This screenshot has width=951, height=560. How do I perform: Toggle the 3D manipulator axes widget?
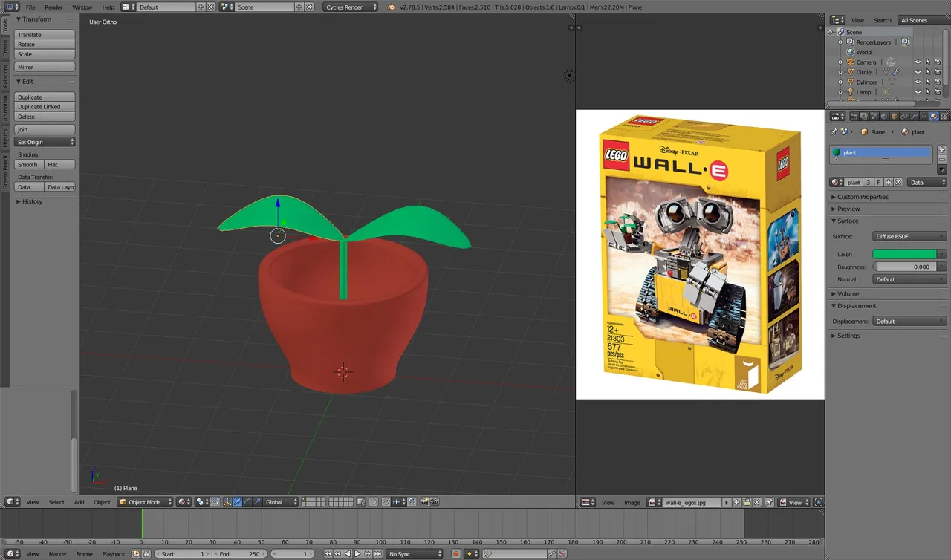point(227,502)
